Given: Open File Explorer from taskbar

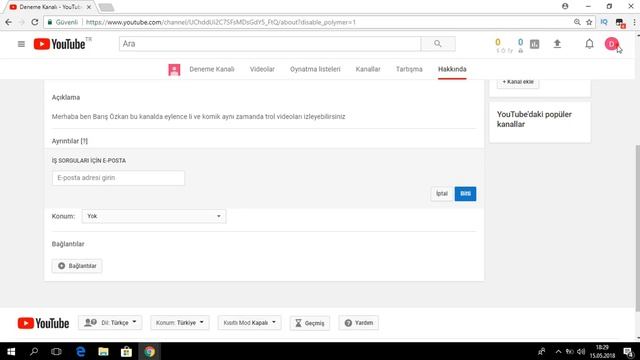Looking at the screenshot, I should [x=103, y=351].
